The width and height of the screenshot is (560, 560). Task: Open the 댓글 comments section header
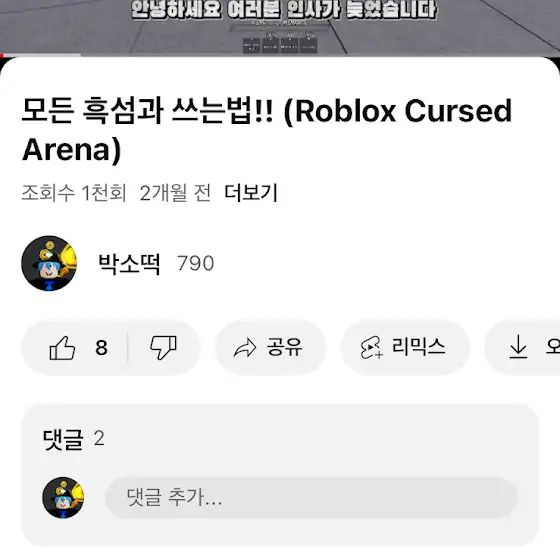click(x=63, y=439)
